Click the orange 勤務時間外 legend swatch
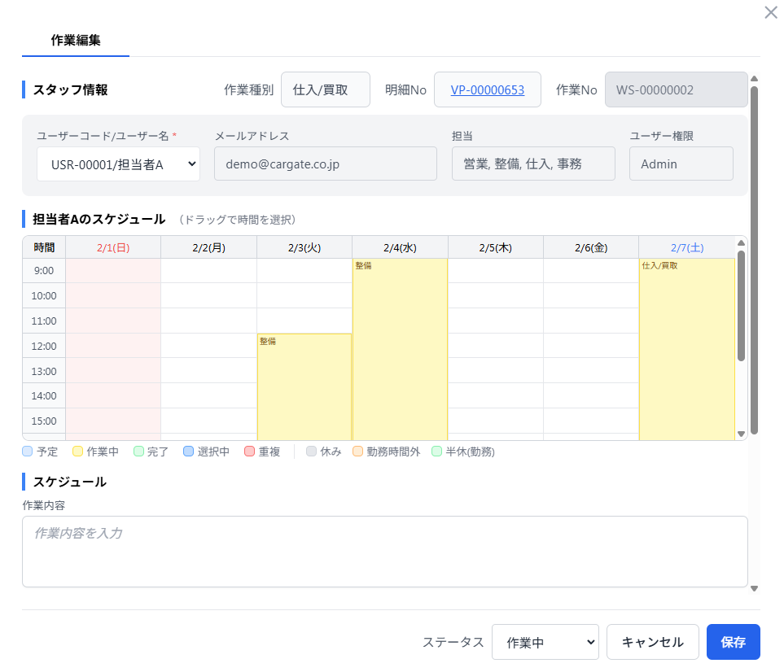 (357, 452)
